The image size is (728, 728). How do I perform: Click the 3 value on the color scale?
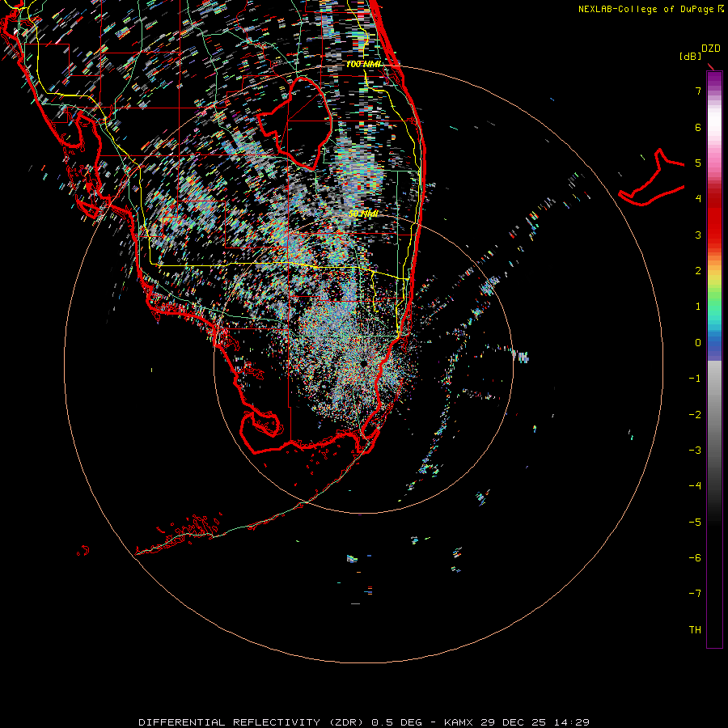(x=698, y=235)
